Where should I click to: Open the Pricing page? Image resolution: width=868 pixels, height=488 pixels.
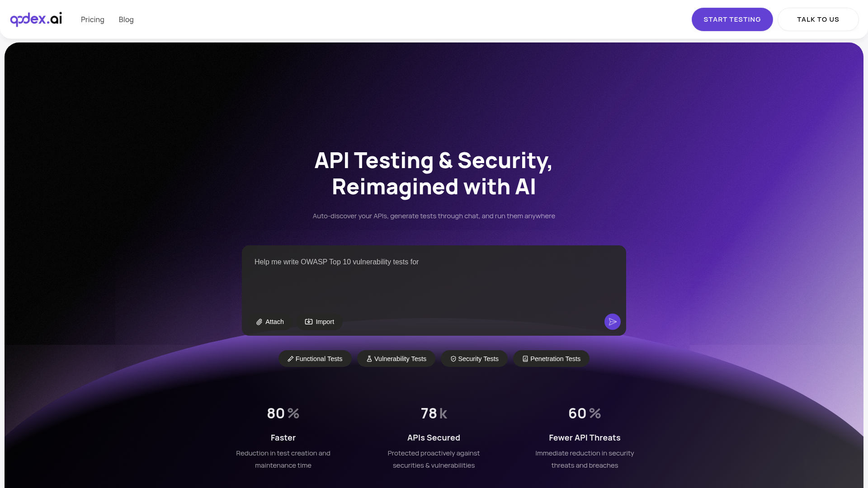click(x=93, y=19)
